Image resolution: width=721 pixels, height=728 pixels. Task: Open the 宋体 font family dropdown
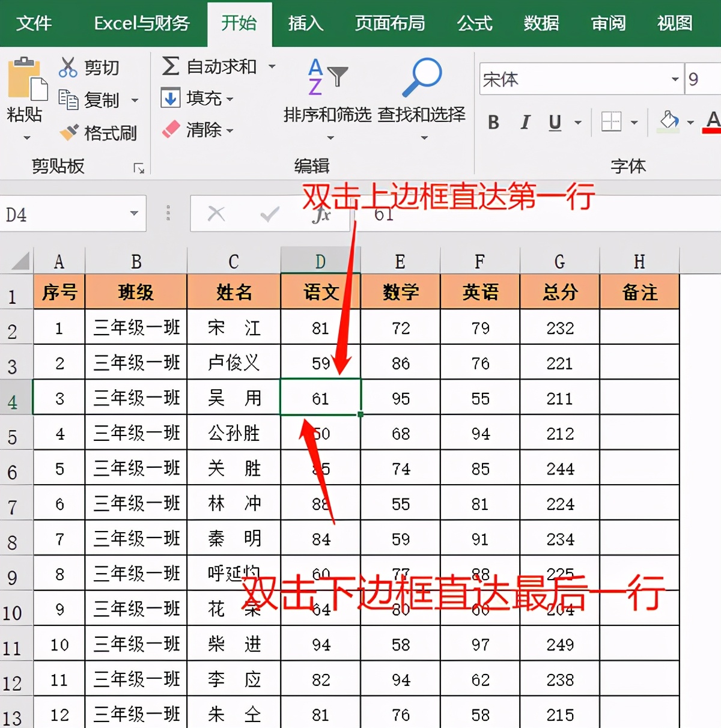click(x=674, y=79)
